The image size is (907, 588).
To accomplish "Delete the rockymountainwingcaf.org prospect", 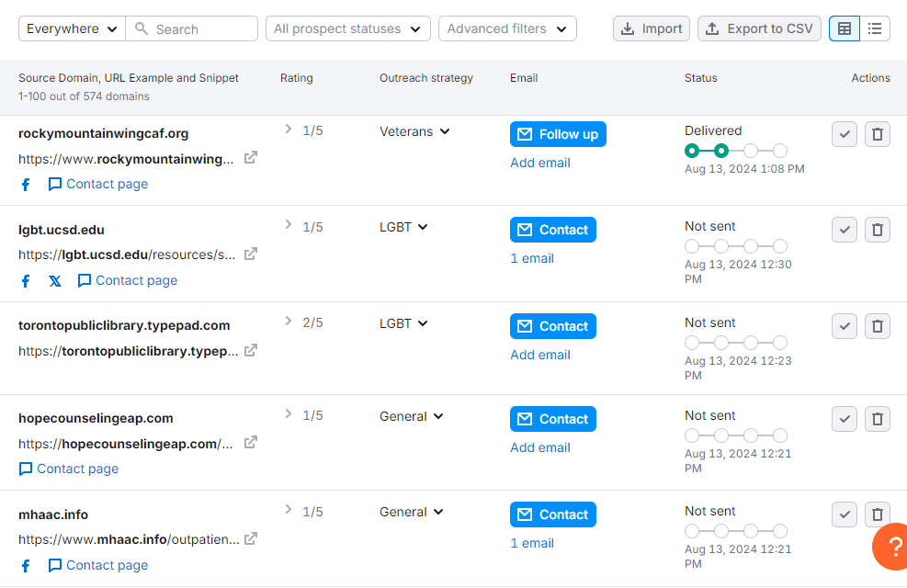I will coord(877,134).
